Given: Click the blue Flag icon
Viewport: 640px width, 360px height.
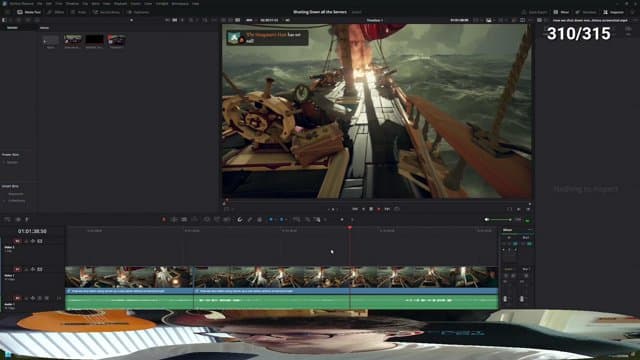Looking at the screenshot, I should (x=271, y=220).
